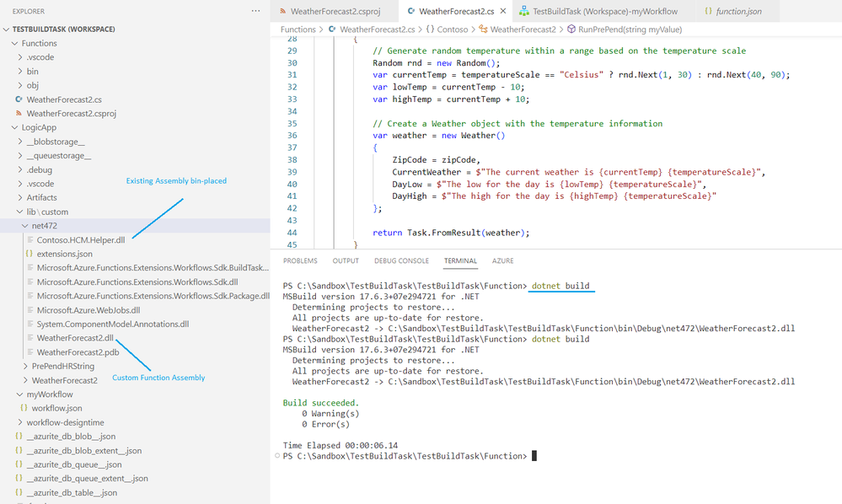Click the workflow icon on TestBuildTask tab
The height and width of the screenshot is (504, 842).
pyautogui.click(x=524, y=11)
